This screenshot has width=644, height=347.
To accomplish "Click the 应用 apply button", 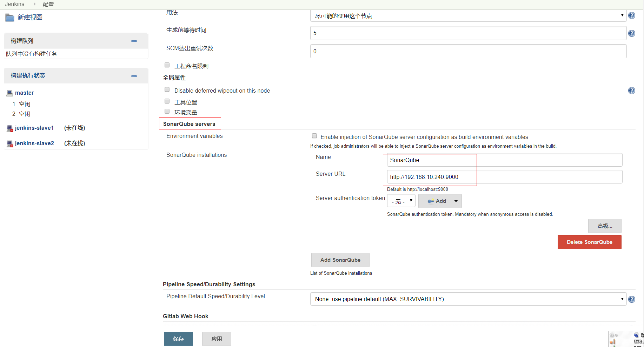I will click(217, 339).
